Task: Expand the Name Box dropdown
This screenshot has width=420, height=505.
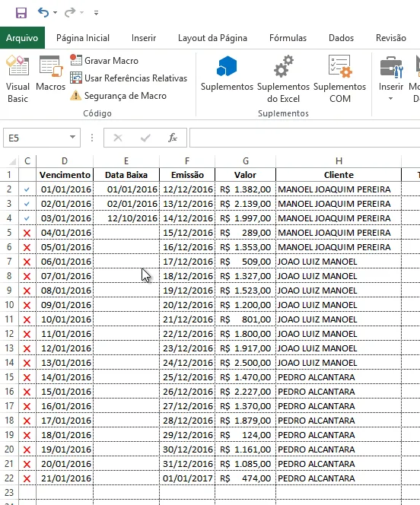Action: pyautogui.click(x=73, y=138)
